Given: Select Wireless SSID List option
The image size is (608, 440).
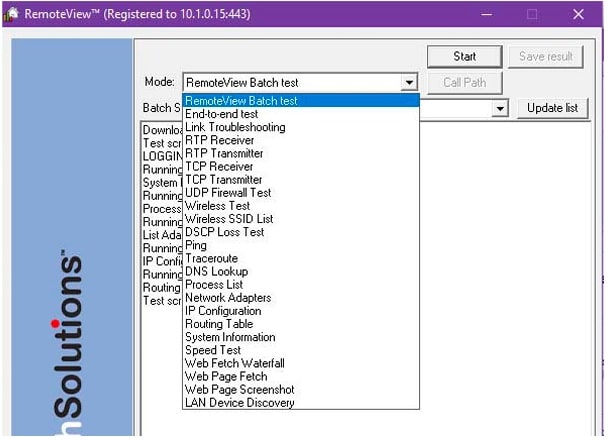Looking at the screenshot, I should click(x=301, y=219).
